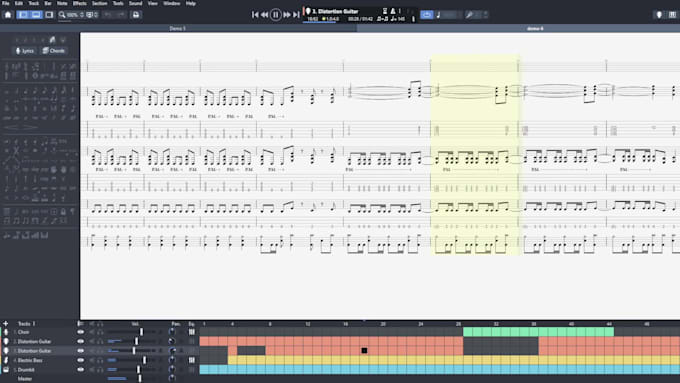Image resolution: width=680 pixels, height=383 pixels.
Task: Toggle the metronome icon
Action: pos(393,11)
